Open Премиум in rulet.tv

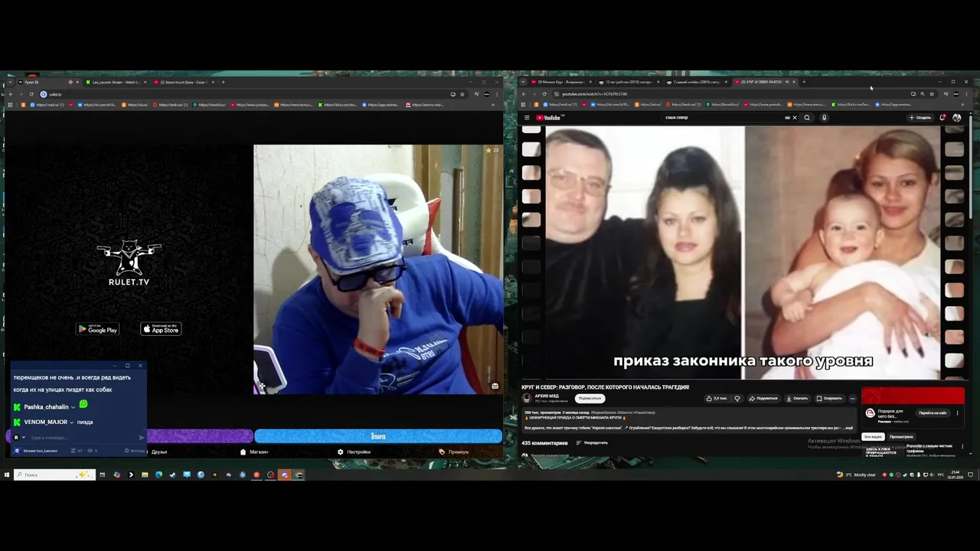[x=454, y=452]
